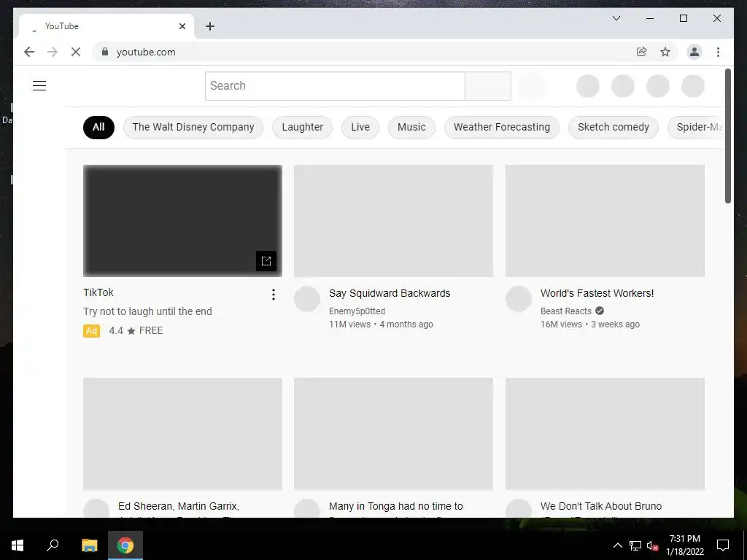Open the Windows Start menu
Screen dimensions: 747x560
pos(18,545)
